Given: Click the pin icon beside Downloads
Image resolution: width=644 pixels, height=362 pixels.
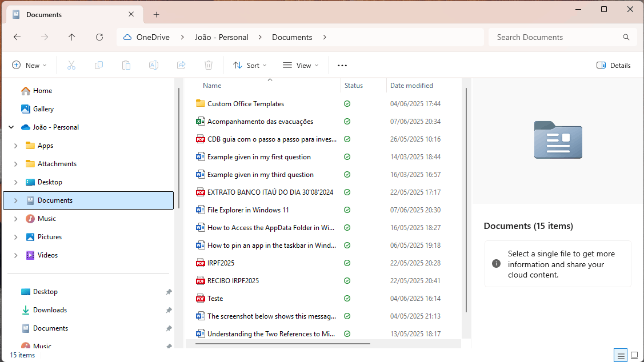Looking at the screenshot, I should (x=169, y=310).
